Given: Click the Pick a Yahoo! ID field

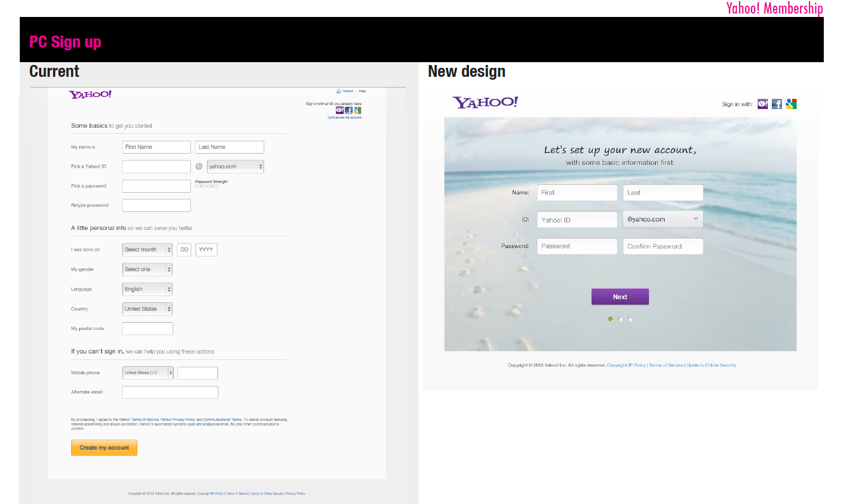Looking at the screenshot, I should [157, 167].
